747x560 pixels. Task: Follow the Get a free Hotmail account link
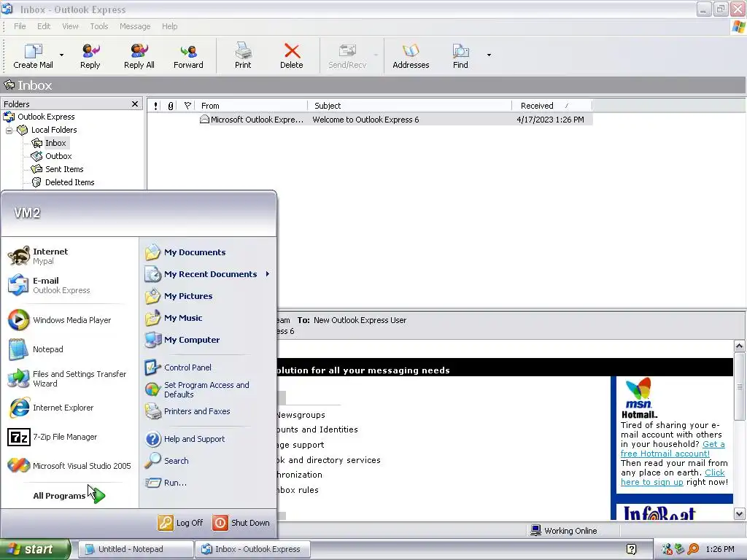click(673, 449)
